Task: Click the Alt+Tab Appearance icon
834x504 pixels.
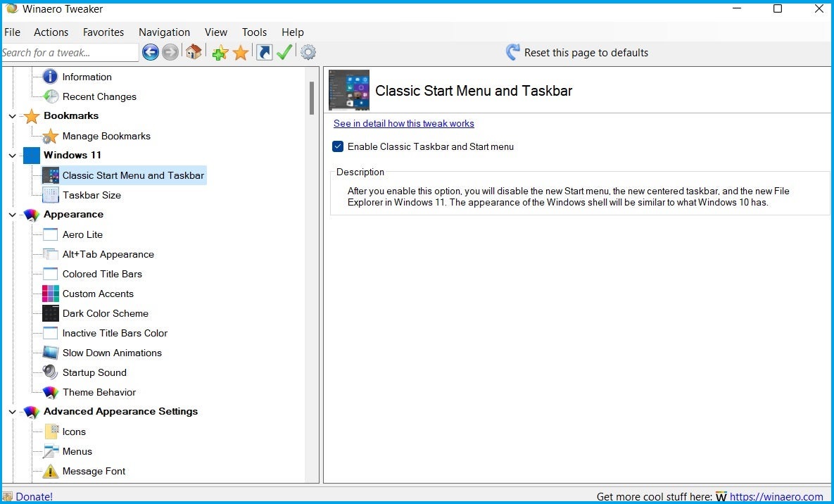Action: point(51,254)
